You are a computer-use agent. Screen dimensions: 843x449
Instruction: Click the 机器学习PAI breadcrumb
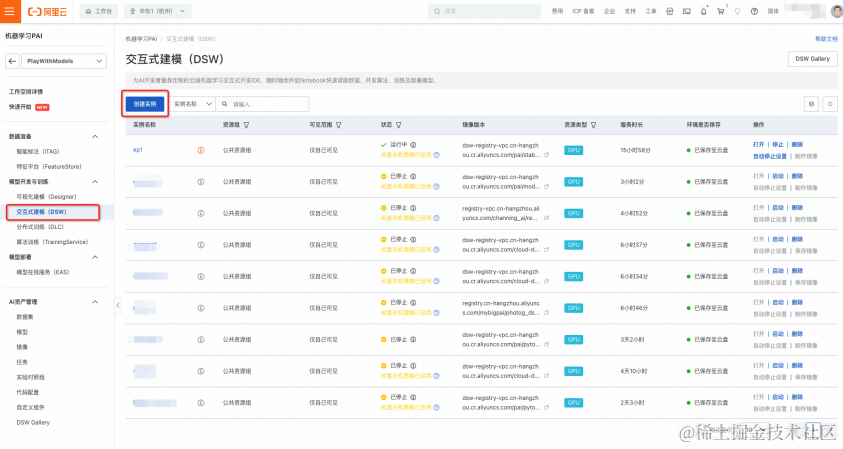click(x=141, y=39)
